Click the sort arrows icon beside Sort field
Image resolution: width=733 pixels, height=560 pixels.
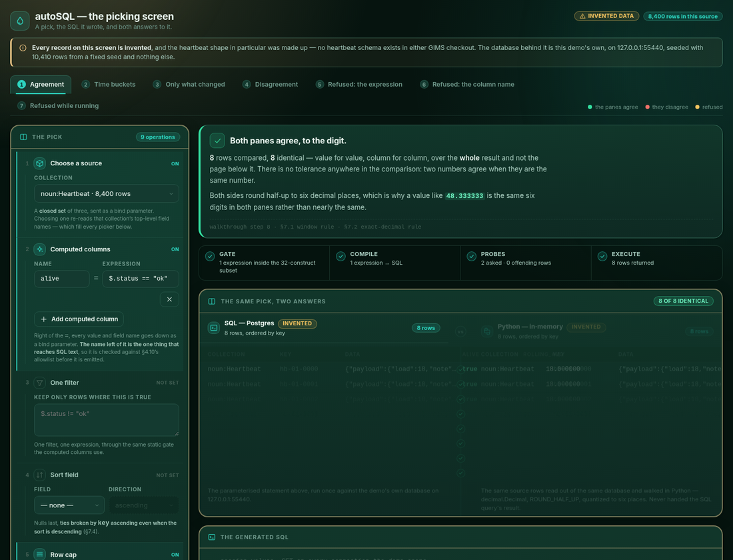pyautogui.click(x=40, y=475)
